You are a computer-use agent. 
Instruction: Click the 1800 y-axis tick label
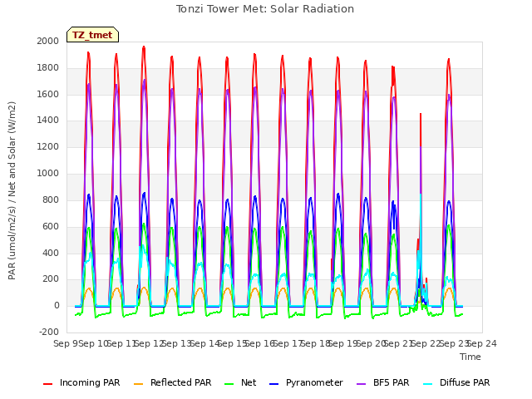click(48, 67)
